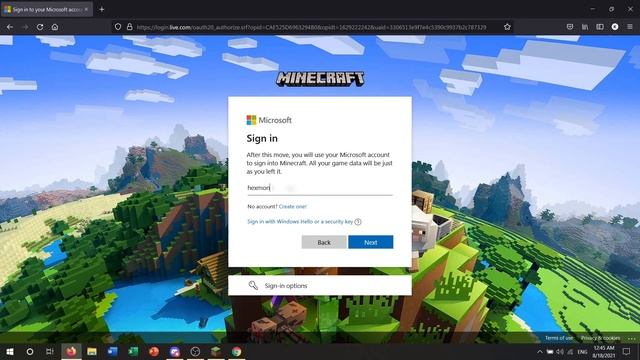Click Sign in with Windows Hello link
Viewport: 640px width, 360px height.
click(300, 222)
